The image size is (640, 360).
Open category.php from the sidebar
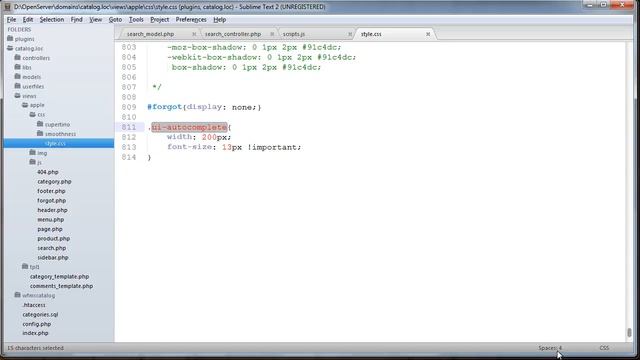(x=54, y=182)
